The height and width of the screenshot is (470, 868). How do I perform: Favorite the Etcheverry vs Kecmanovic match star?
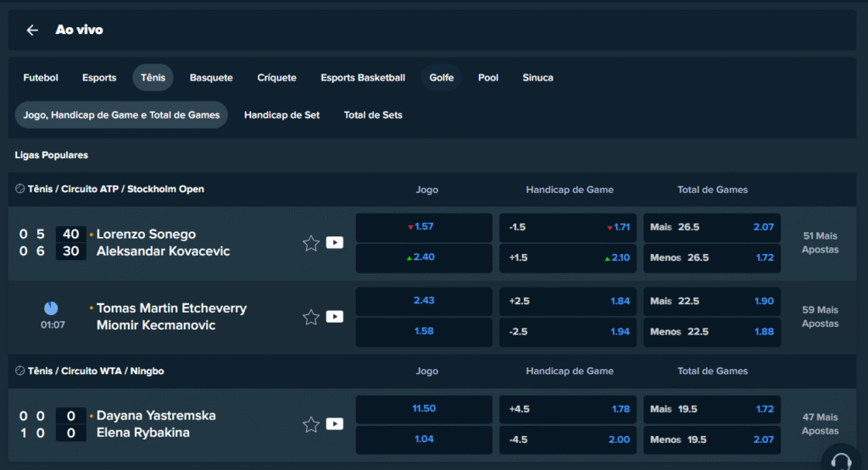pyautogui.click(x=311, y=317)
